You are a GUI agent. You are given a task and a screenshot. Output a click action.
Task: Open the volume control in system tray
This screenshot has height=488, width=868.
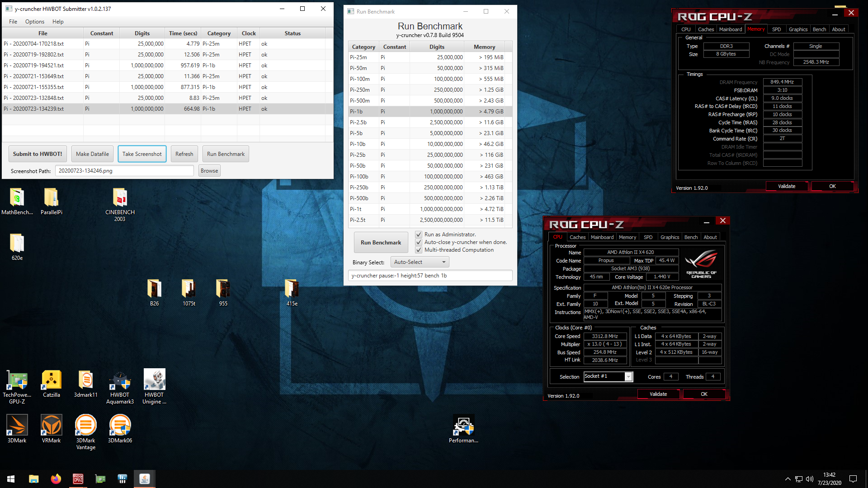(809, 479)
